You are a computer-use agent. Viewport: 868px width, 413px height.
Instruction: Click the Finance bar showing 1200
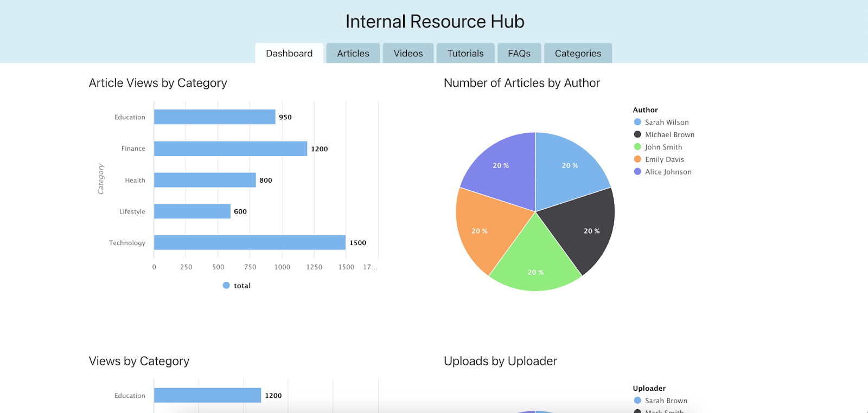[230, 149]
